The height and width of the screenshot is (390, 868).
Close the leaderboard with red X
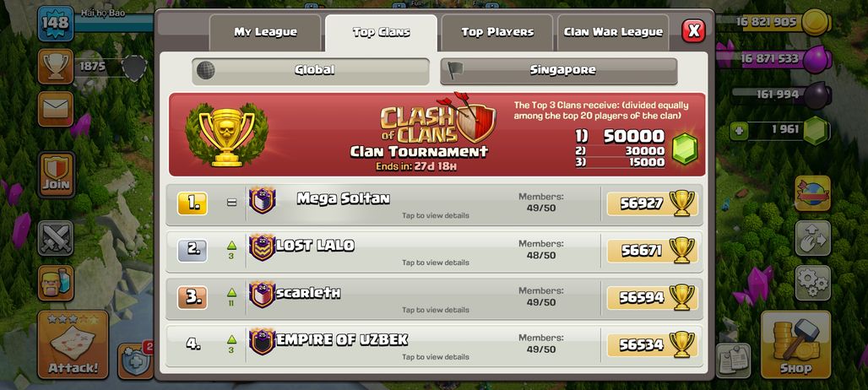tap(693, 30)
